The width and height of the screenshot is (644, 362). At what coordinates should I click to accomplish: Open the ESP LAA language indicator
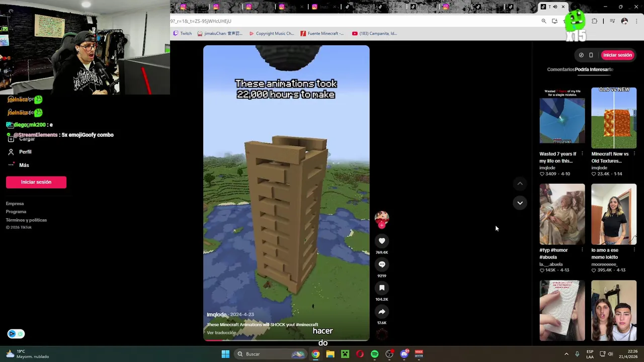(590, 354)
